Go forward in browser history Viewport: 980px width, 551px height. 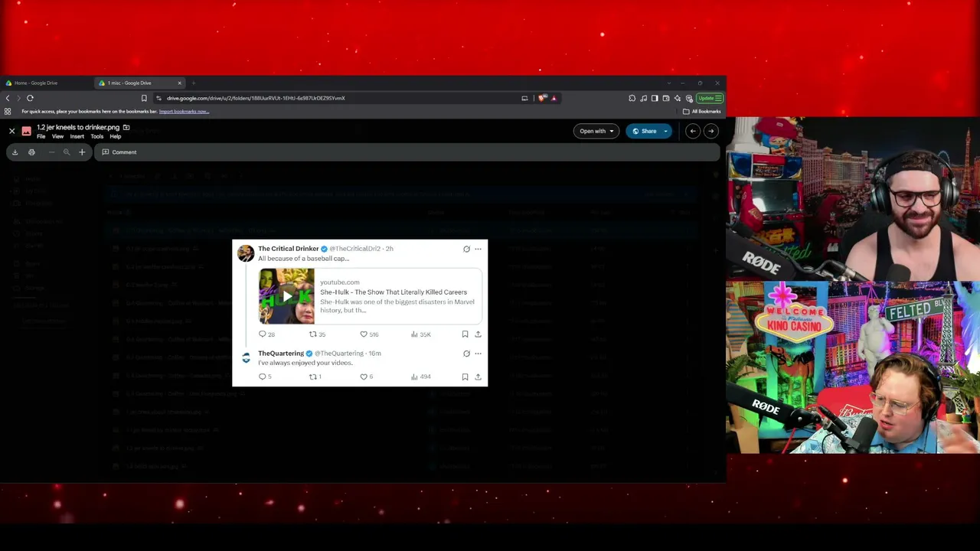tap(18, 98)
